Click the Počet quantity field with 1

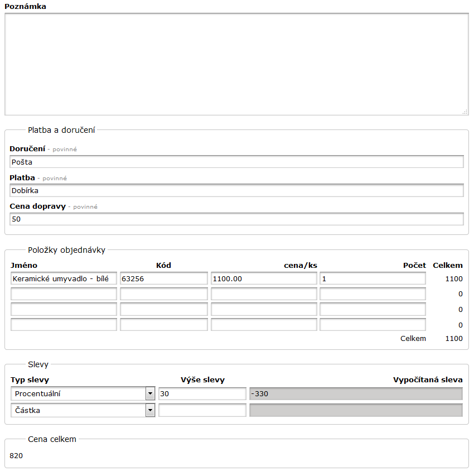373,278
